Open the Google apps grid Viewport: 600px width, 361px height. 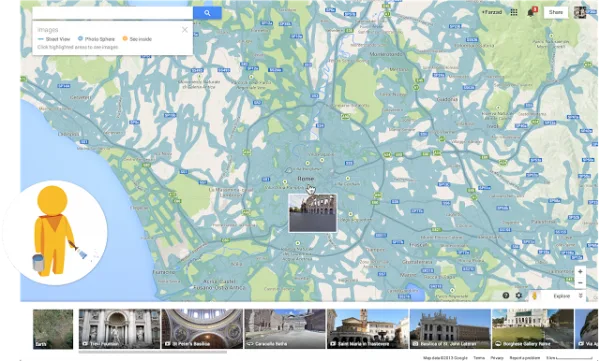click(x=514, y=12)
